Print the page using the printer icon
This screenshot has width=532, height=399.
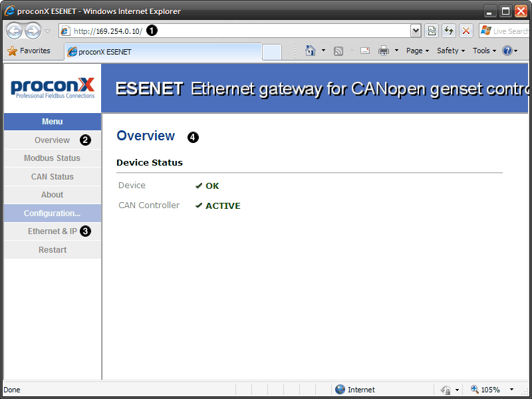pyautogui.click(x=384, y=51)
